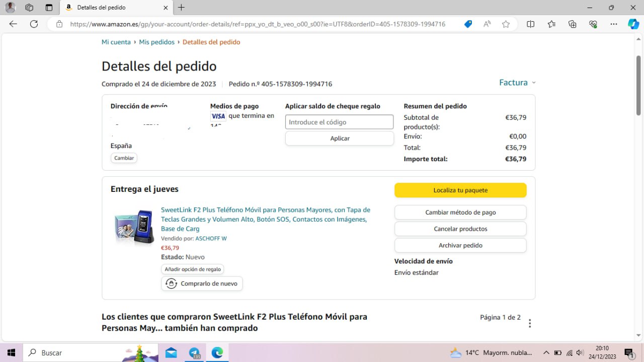Add this page to favorites star

tap(506, 24)
